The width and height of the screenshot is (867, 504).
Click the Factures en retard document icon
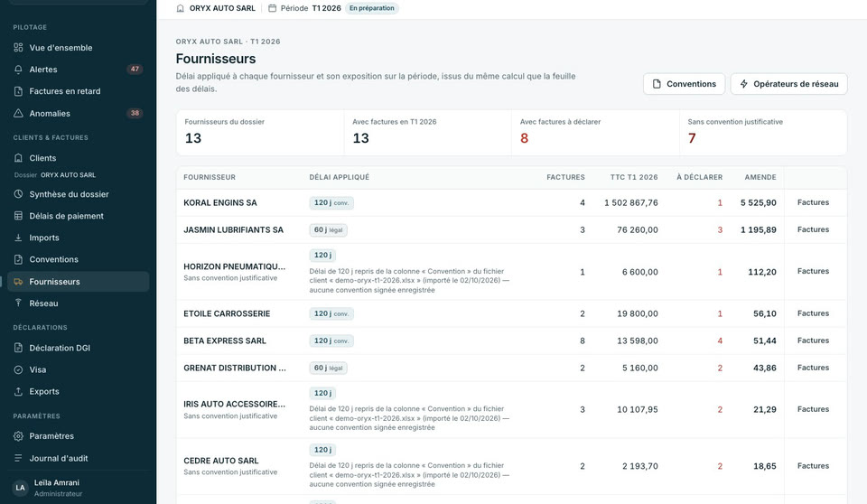click(18, 91)
